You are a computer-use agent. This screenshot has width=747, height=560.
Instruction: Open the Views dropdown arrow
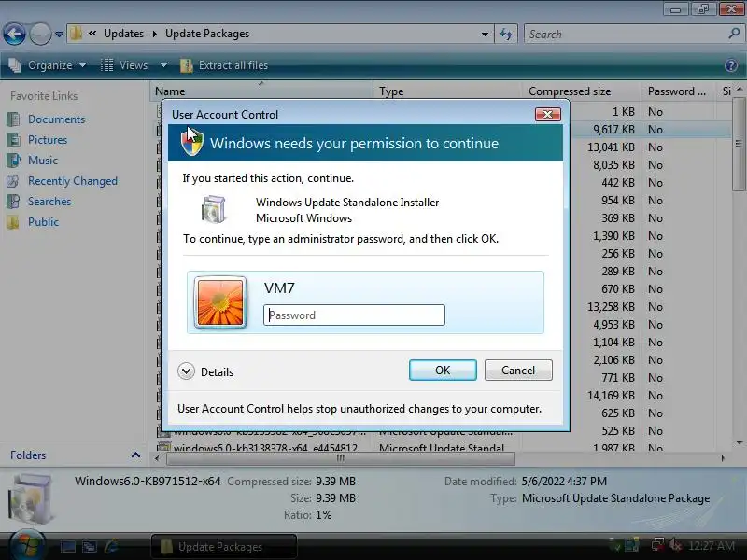163,65
